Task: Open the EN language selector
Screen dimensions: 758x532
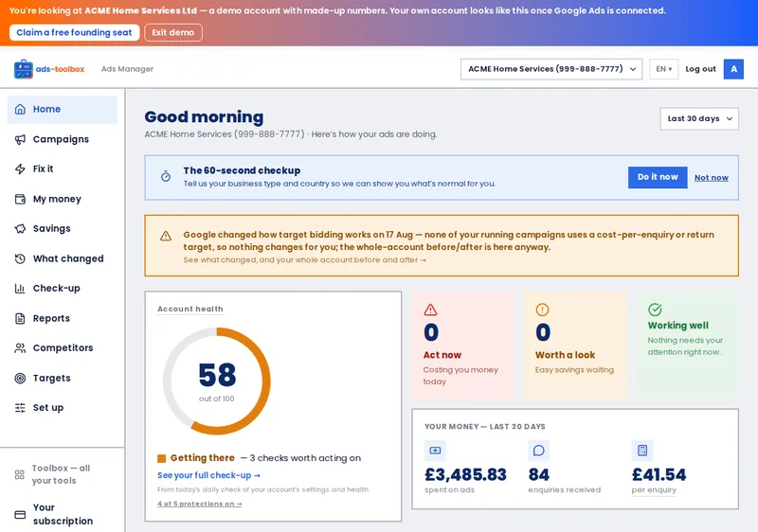Action: pyautogui.click(x=664, y=69)
